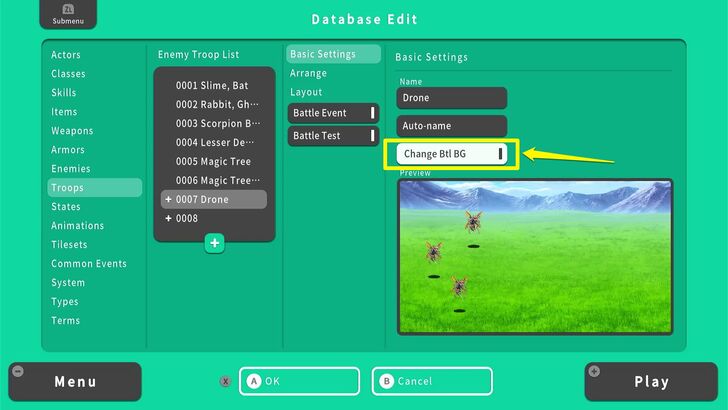Screen dimensions: 728x410
Task: Select the Troops category
Action: click(95, 188)
